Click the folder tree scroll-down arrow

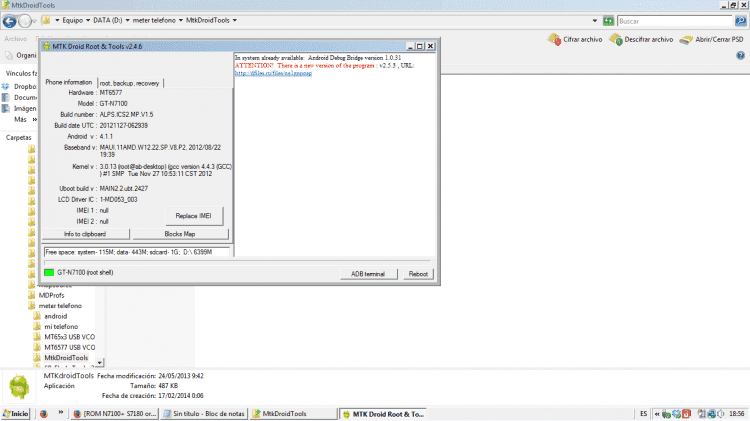point(99,363)
